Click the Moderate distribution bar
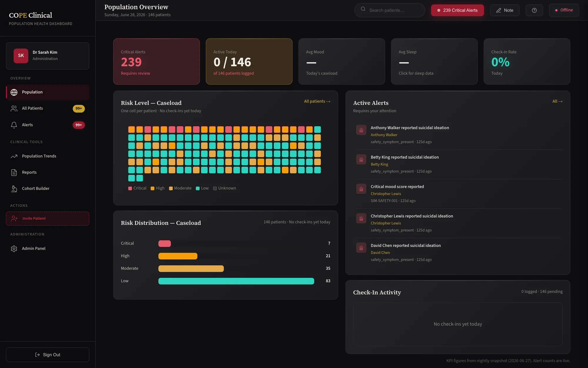This screenshot has width=588, height=368. tap(191, 268)
